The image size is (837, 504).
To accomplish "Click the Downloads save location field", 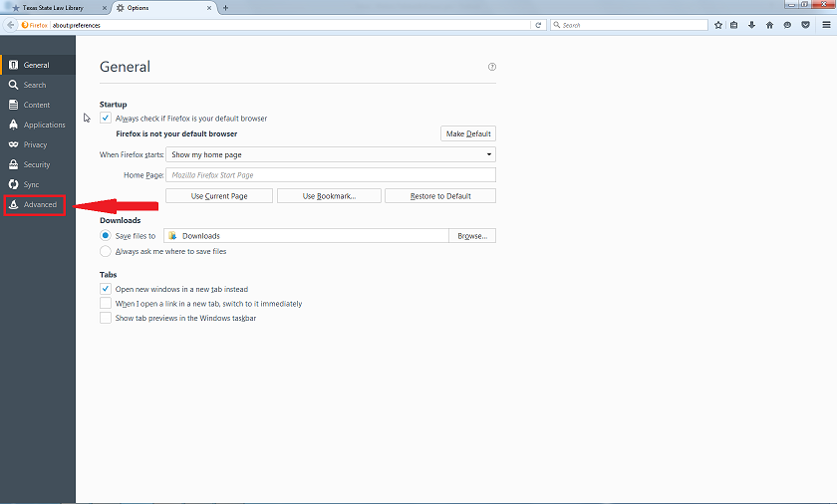I will tap(307, 236).
